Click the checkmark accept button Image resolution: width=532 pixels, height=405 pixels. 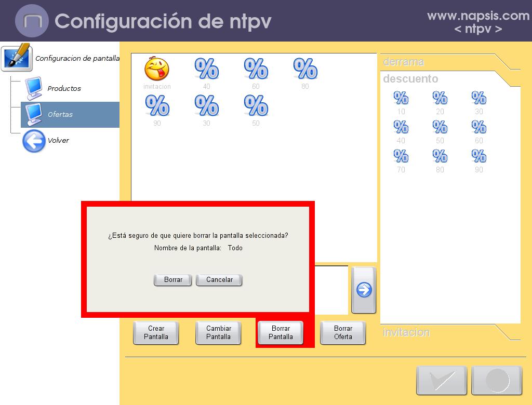pyautogui.click(x=441, y=381)
